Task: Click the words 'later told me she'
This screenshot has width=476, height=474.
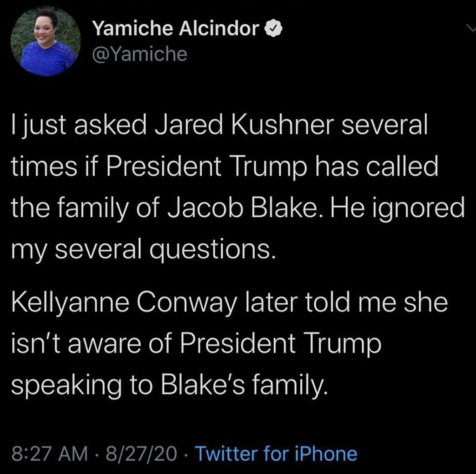Action: [348, 303]
